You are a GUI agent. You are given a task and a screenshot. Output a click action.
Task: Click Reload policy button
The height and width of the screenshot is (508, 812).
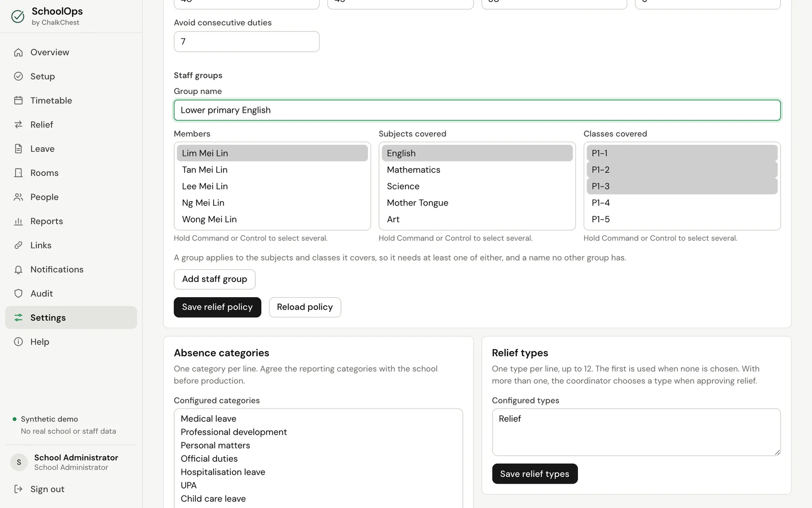[305, 307]
